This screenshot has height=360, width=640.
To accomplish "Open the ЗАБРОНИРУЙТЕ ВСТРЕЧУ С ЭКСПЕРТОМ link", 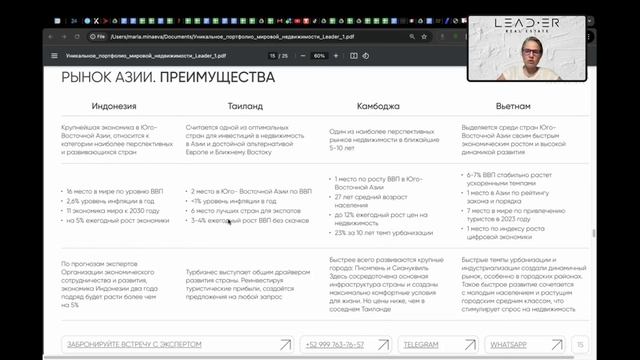I will pos(134,345).
